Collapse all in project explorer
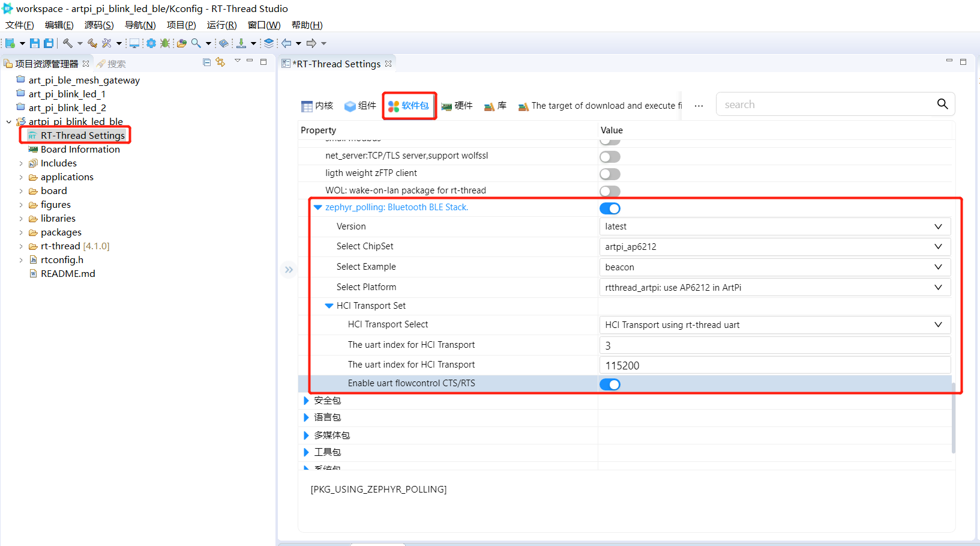Image resolution: width=980 pixels, height=546 pixels. pos(207,62)
